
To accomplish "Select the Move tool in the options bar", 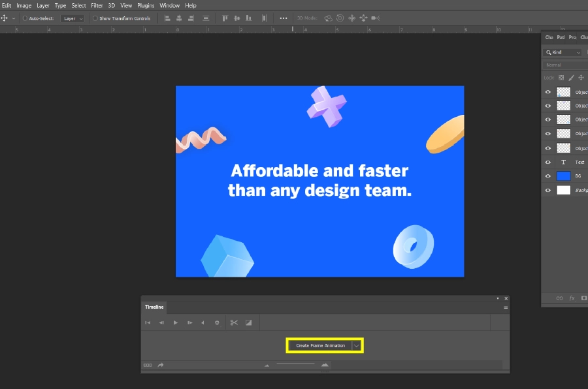I will click(x=5, y=18).
